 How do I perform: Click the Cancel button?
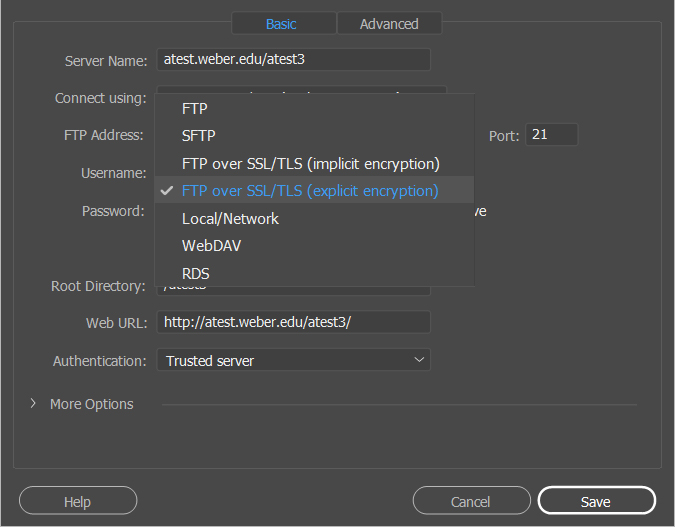tap(471, 501)
